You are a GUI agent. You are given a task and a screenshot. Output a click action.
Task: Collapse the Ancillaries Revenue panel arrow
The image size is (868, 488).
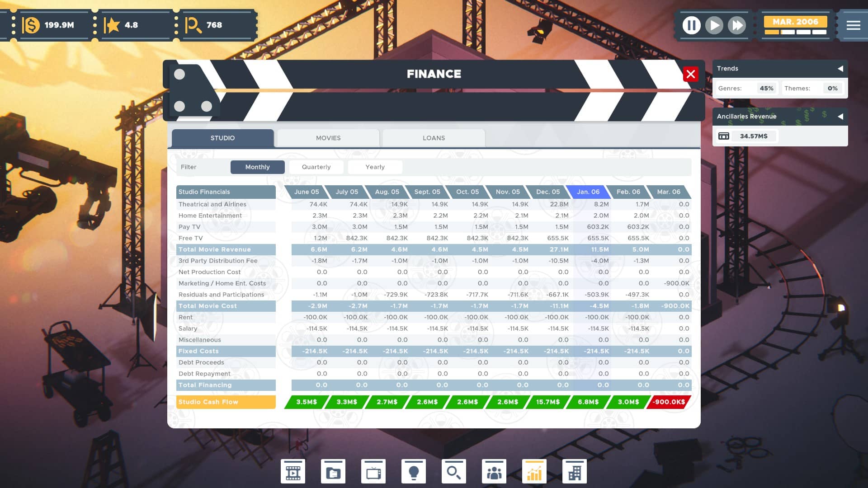[840, 117]
